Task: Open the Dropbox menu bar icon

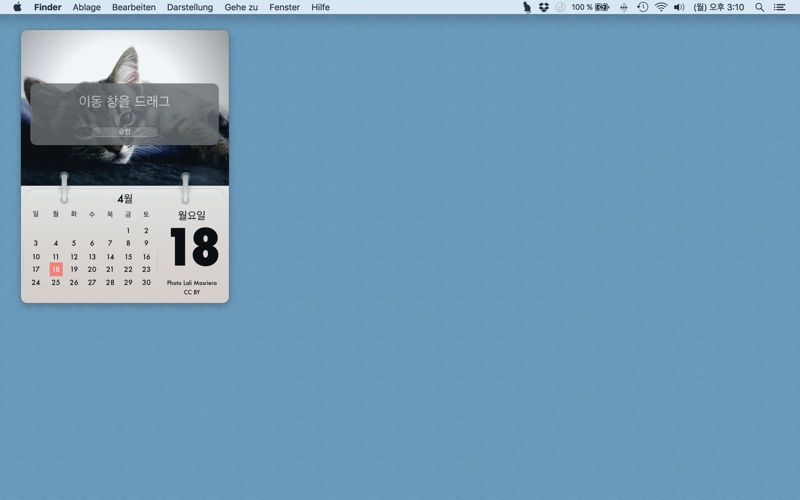Action: click(544, 7)
